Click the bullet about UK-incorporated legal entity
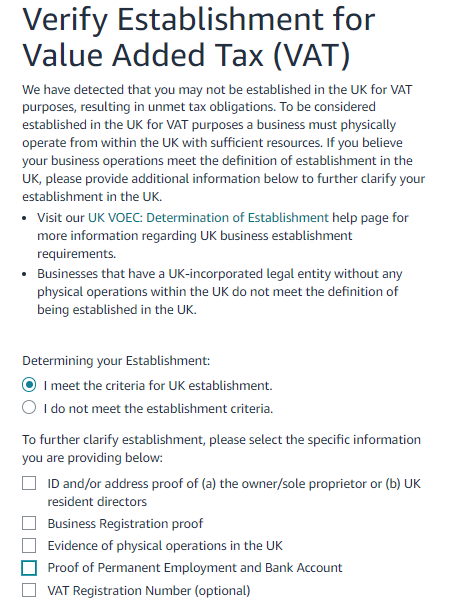 pos(220,292)
